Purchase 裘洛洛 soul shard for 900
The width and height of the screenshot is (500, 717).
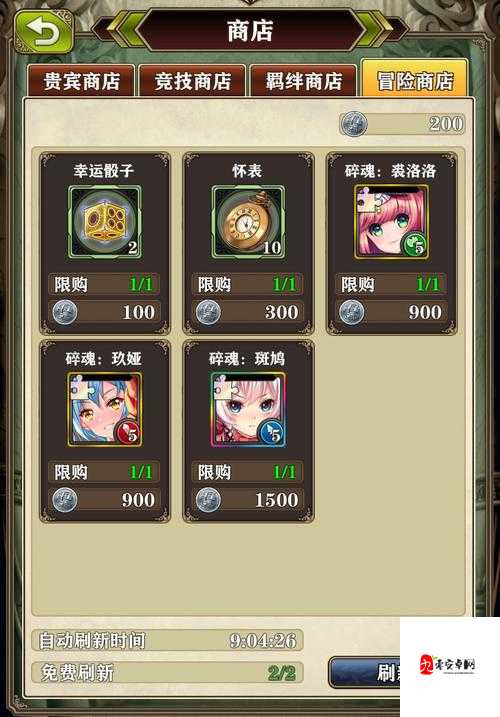392,312
